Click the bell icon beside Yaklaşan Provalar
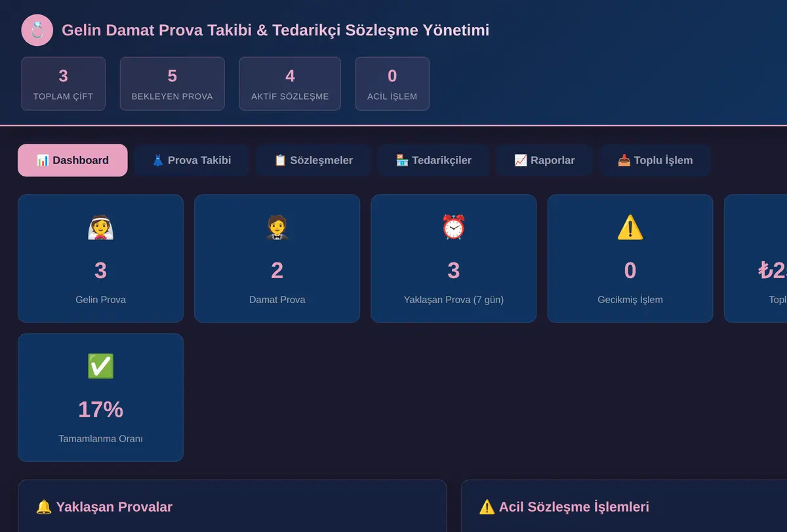Screen dimensions: 787x532 coord(44,507)
